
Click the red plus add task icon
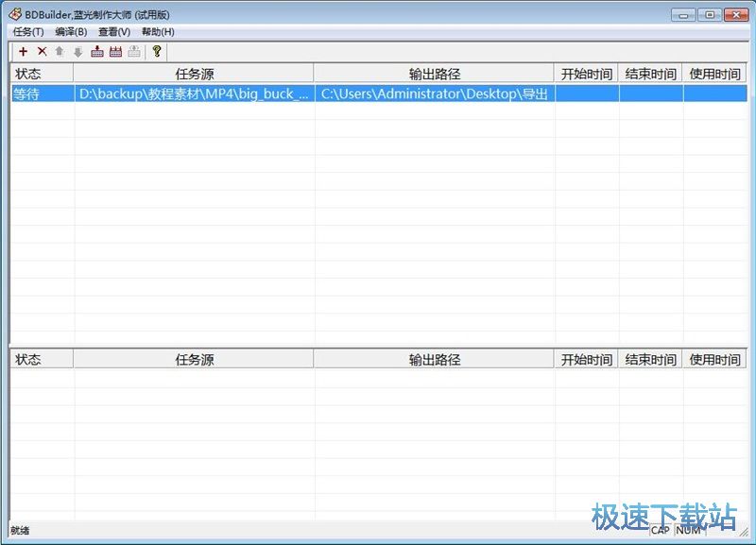[23, 52]
